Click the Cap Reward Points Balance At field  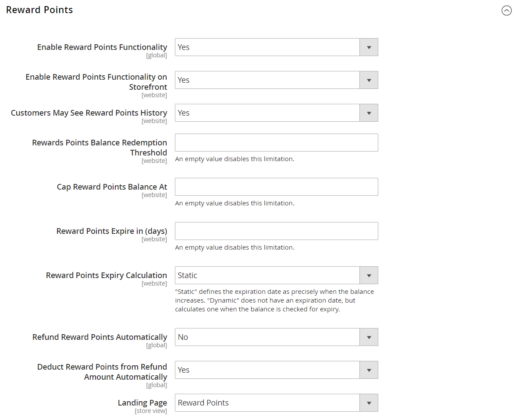click(277, 187)
